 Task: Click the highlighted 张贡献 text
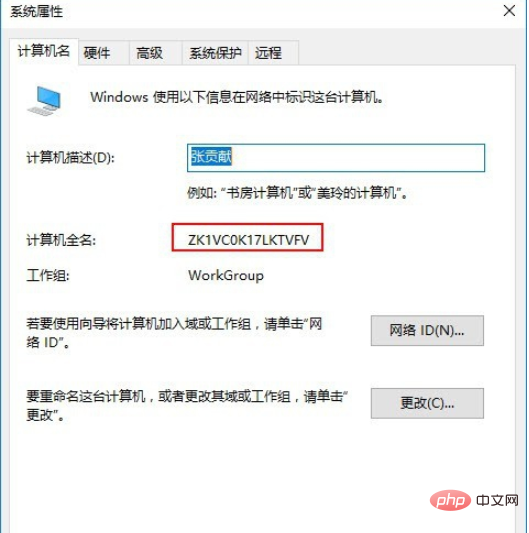[211, 156]
